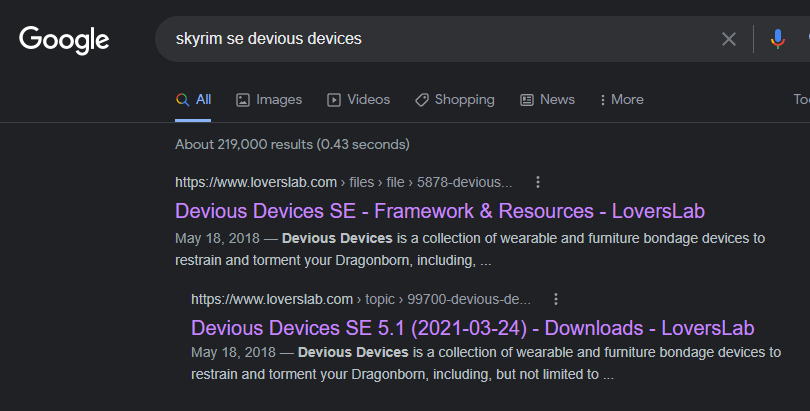Click the All tab magnifier icon
Screen dimensions: 810x411
point(182,100)
